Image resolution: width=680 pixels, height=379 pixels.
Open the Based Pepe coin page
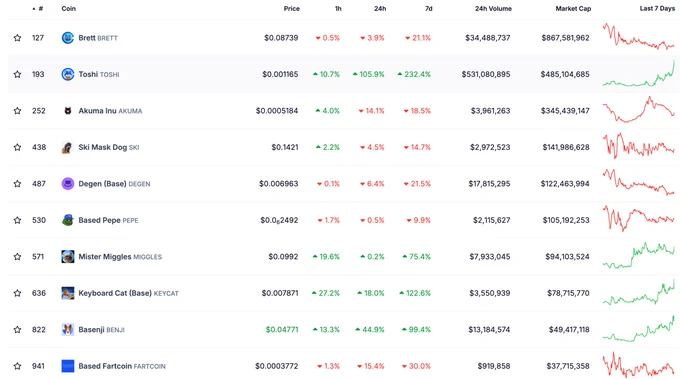(x=108, y=220)
